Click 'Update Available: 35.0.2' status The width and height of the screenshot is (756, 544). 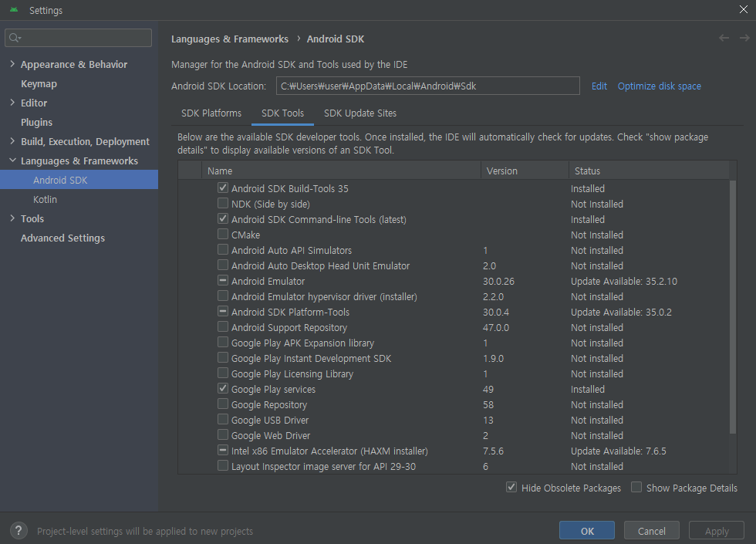[x=621, y=312]
